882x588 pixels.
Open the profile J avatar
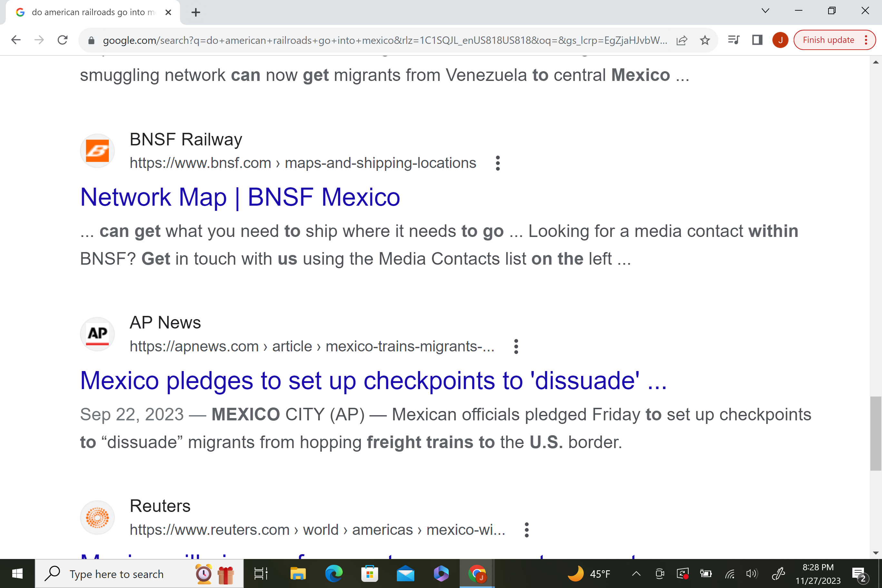(x=780, y=40)
